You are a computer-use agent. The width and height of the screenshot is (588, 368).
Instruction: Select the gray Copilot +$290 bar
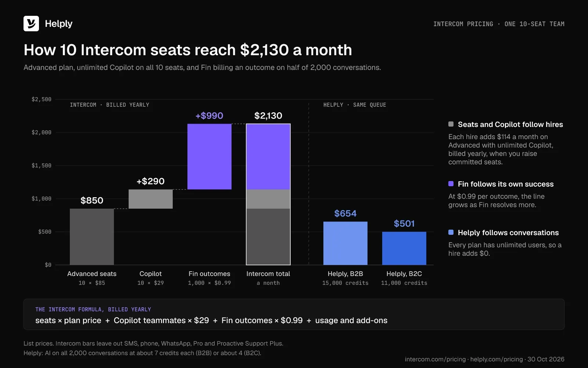pos(151,199)
